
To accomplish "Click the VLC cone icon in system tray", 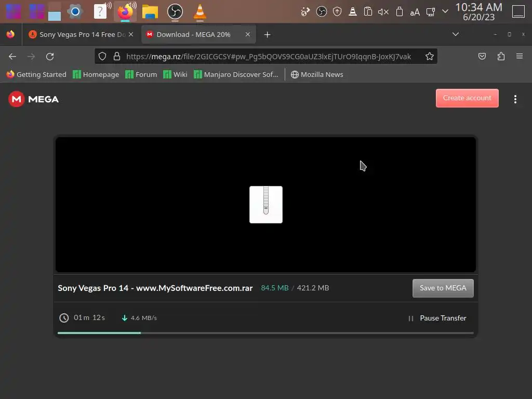I will [x=353, y=12].
